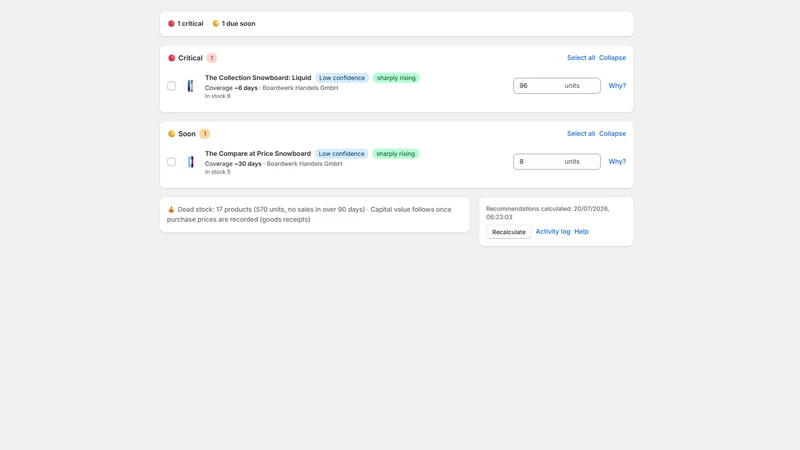Click Low confidence badge on Compare at Price Snowboard

pyautogui.click(x=341, y=154)
